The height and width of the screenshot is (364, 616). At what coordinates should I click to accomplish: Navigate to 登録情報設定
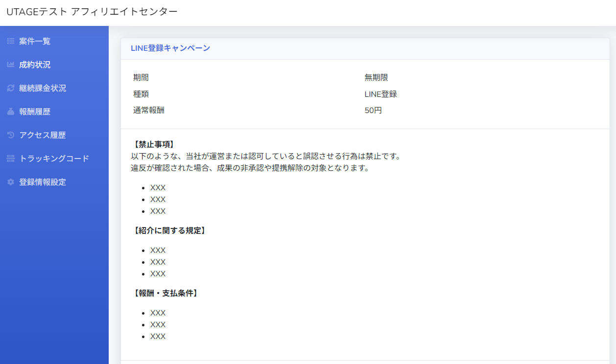(43, 182)
